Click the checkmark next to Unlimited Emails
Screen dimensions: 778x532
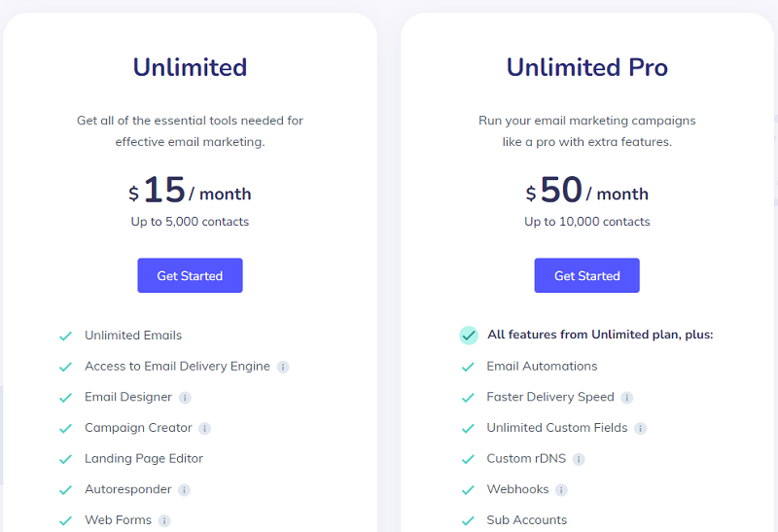[x=65, y=337]
